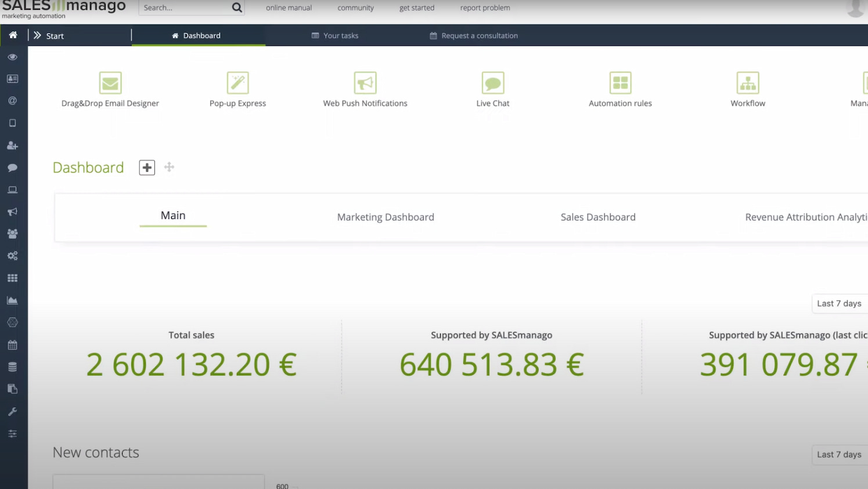Open the user avatar menu
868x489 pixels.
856,8
